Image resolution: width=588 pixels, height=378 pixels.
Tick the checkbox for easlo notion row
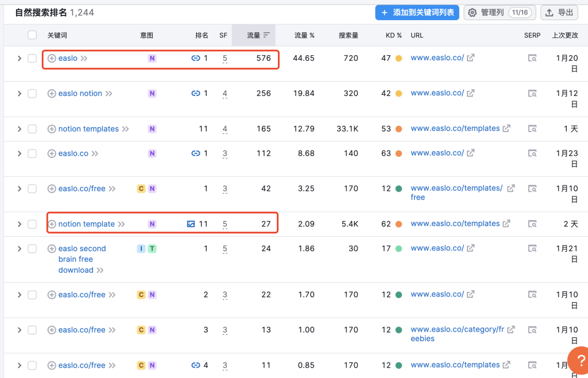tap(32, 94)
